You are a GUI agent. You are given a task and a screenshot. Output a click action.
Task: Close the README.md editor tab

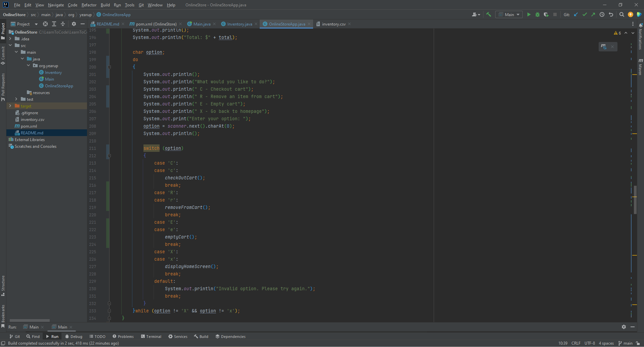123,24
